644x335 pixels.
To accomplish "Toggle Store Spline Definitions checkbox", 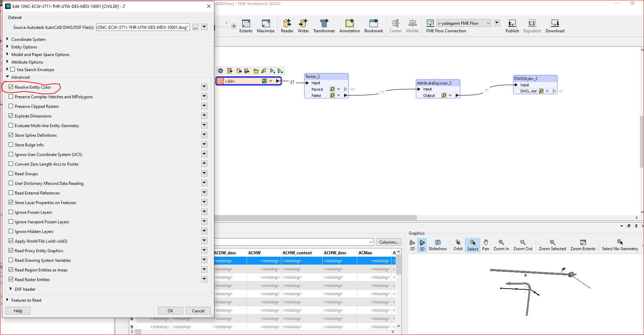I will (11, 135).
